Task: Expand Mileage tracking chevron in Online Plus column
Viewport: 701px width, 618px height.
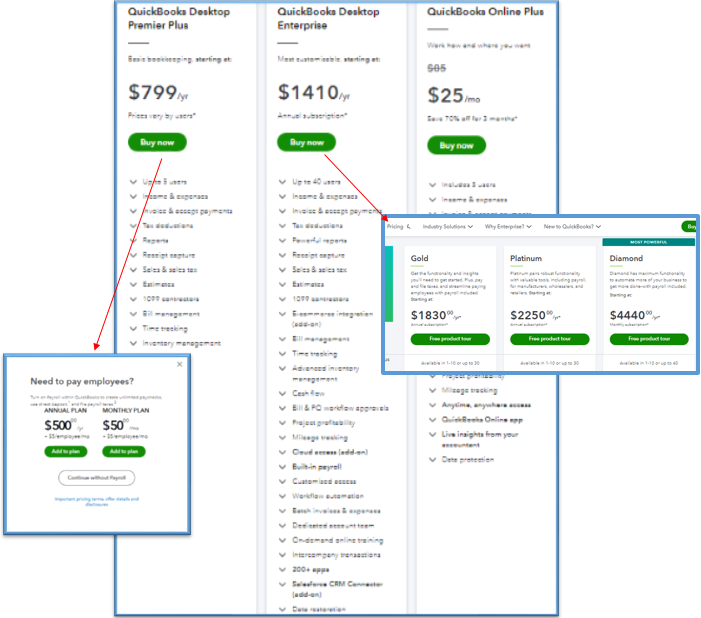Action: 432,390
